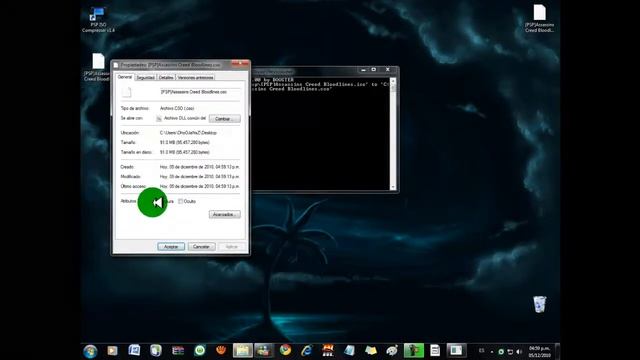
Task: Open the Internet Explorer taskbar icon
Action: click(x=307, y=351)
